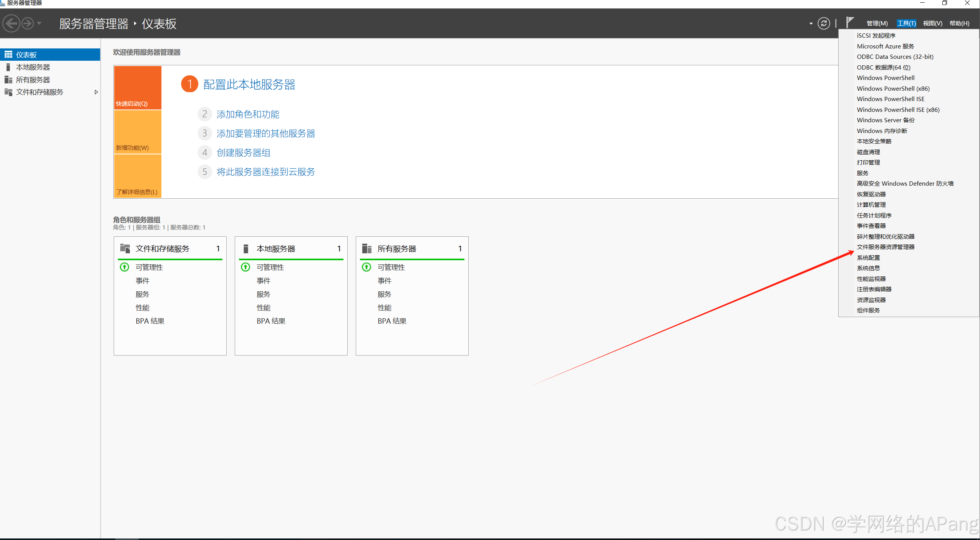This screenshot has width=980, height=540.
Task: Click BPA results in All Servers tile
Action: pyautogui.click(x=392, y=321)
